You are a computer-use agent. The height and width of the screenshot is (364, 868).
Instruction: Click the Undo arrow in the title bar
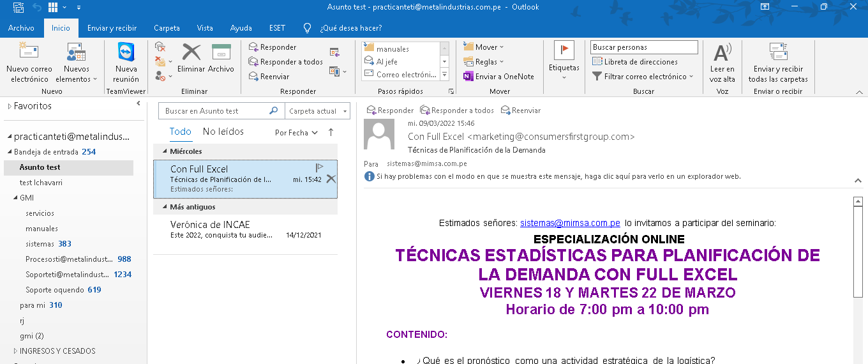pyautogui.click(x=37, y=7)
